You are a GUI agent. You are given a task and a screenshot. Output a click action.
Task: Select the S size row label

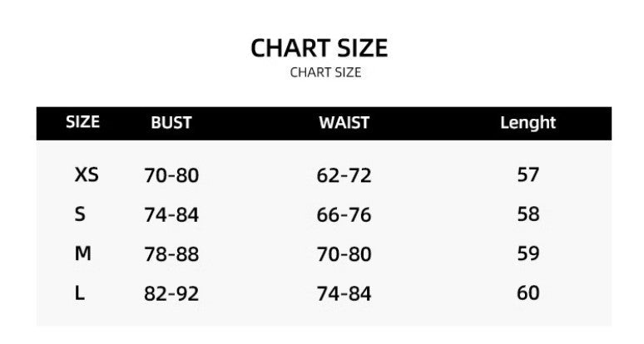(80, 214)
